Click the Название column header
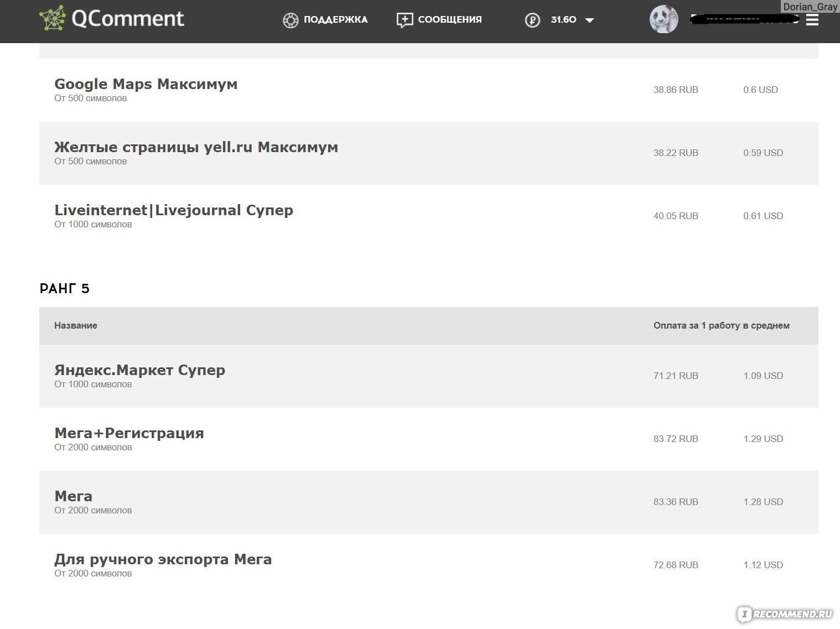The image size is (840, 629). pyautogui.click(x=76, y=325)
